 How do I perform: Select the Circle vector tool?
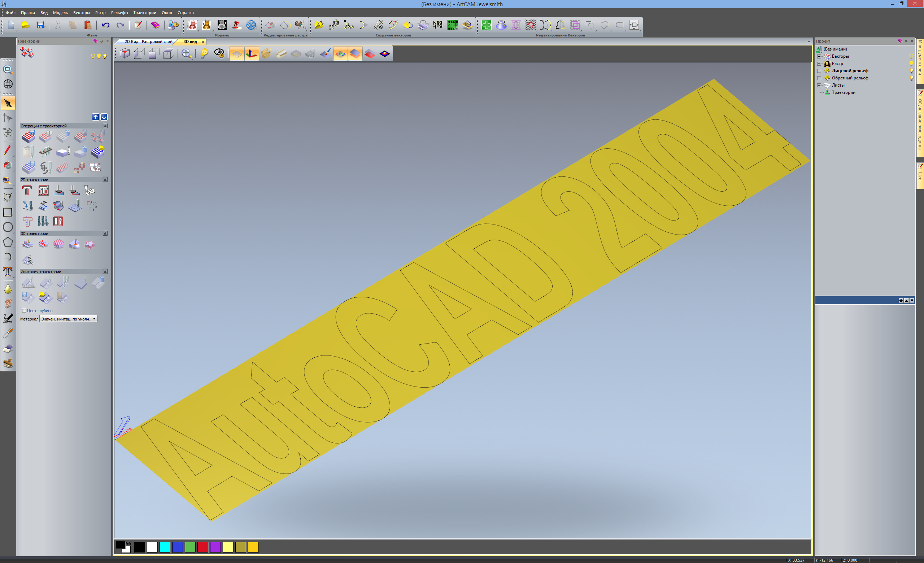pos(8,227)
